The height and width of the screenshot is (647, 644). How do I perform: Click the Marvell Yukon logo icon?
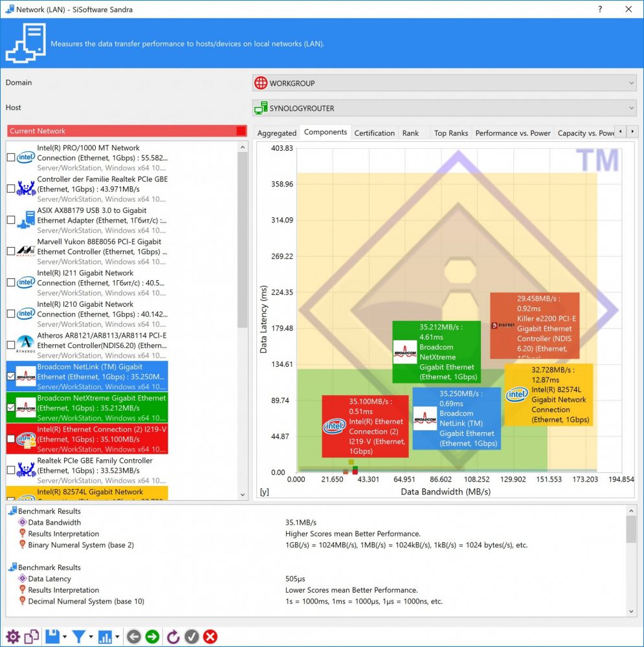pos(26,251)
